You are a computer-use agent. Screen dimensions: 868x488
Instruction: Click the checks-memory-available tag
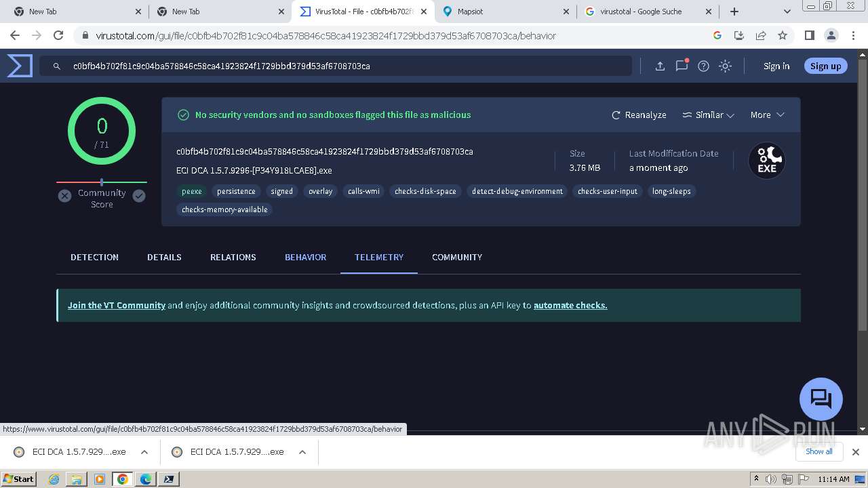[224, 209]
